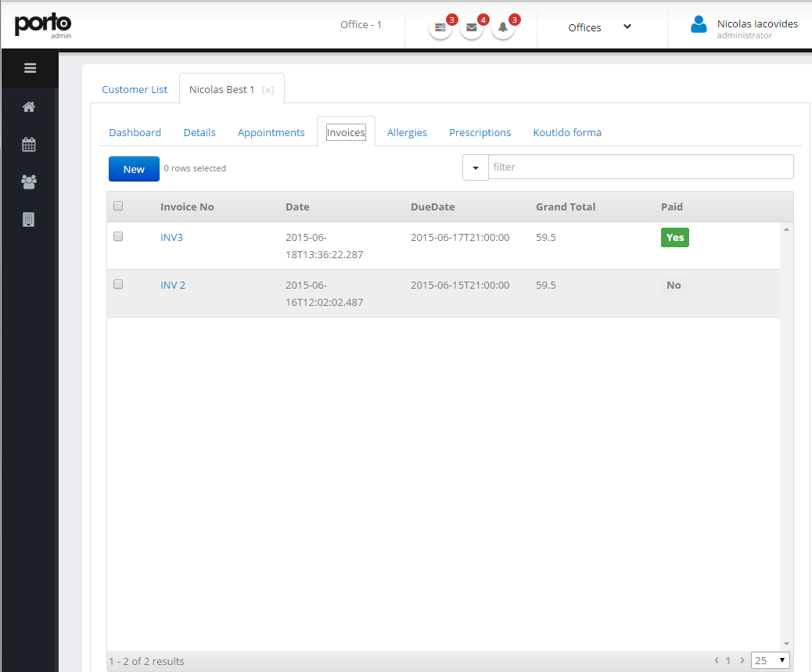Click the New invoice button
Screen dimensions: 812x672
point(134,169)
